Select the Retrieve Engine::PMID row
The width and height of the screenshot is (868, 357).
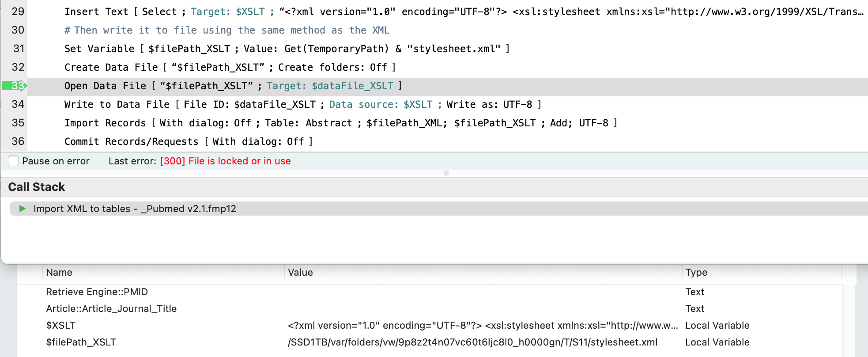point(430,292)
